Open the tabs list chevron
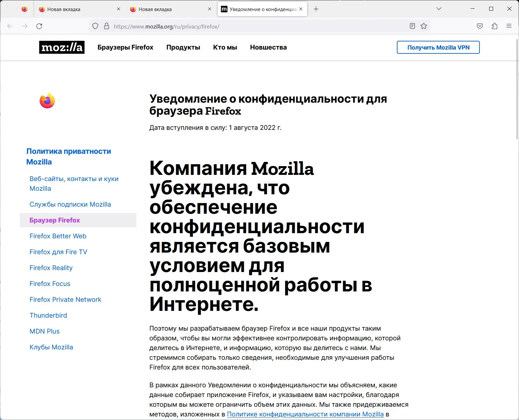The width and height of the screenshot is (519, 420). tap(439, 9)
